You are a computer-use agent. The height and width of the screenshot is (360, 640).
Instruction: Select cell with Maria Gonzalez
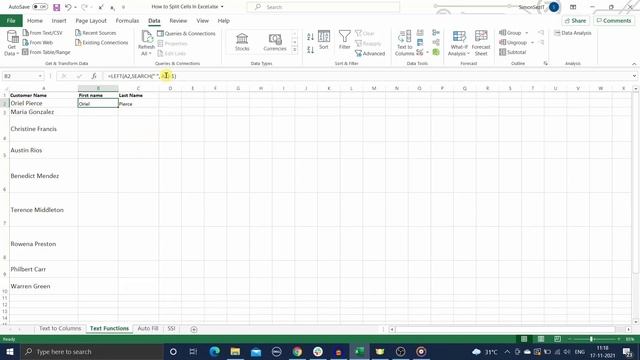point(44,112)
